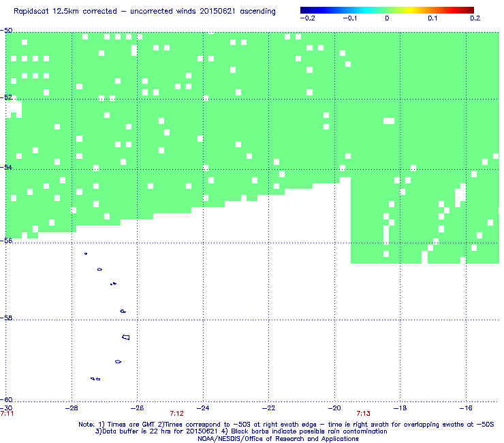This screenshot has width=504, height=443.
Task: Click the '-18' longitude label
Action: (x=400, y=408)
